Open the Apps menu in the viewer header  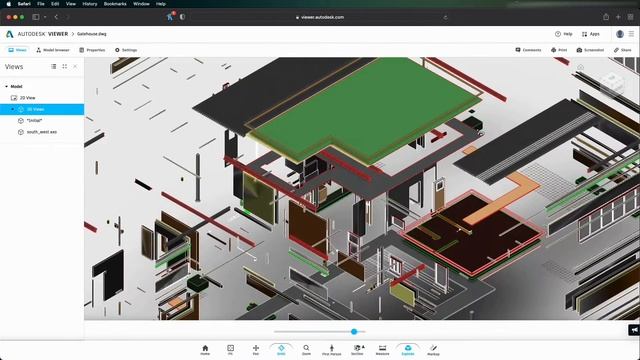[591, 34]
